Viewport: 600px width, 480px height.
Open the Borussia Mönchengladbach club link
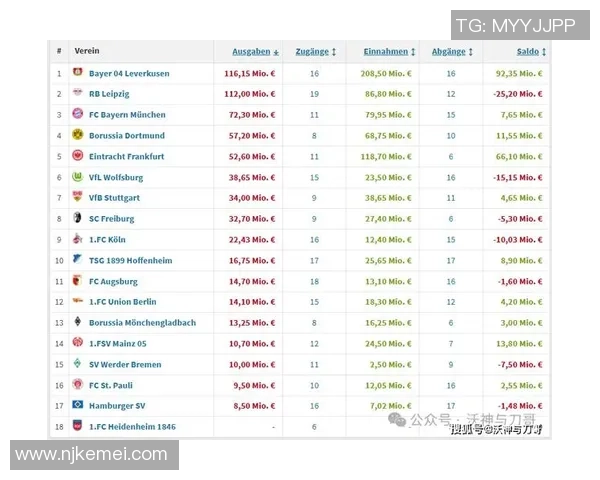(x=142, y=323)
